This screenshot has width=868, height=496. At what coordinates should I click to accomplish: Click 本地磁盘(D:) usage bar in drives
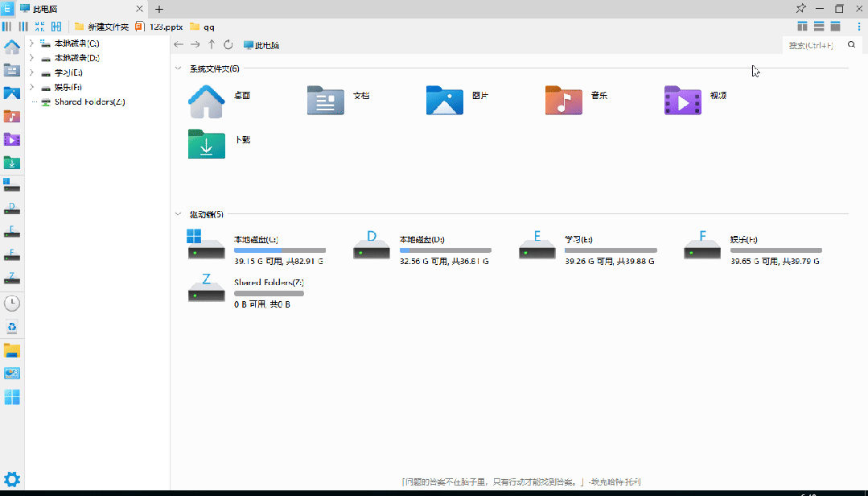[x=445, y=250]
